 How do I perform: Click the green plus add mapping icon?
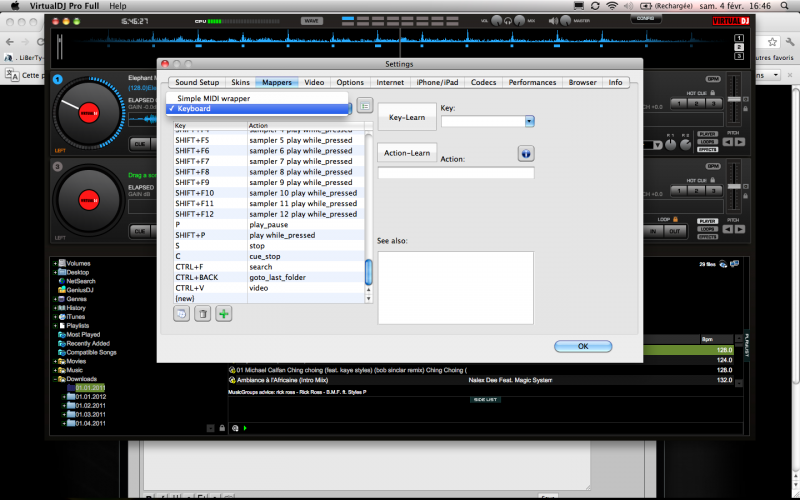click(224, 314)
